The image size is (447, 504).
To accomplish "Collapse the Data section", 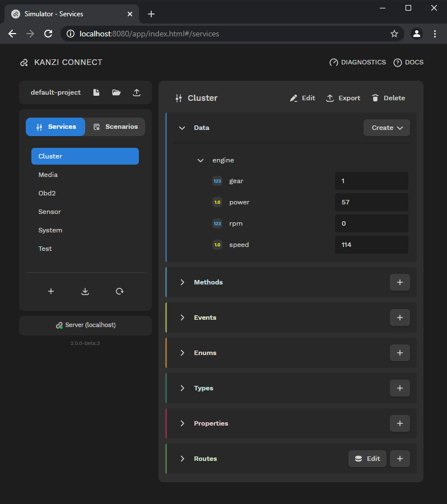I will tap(182, 128).
